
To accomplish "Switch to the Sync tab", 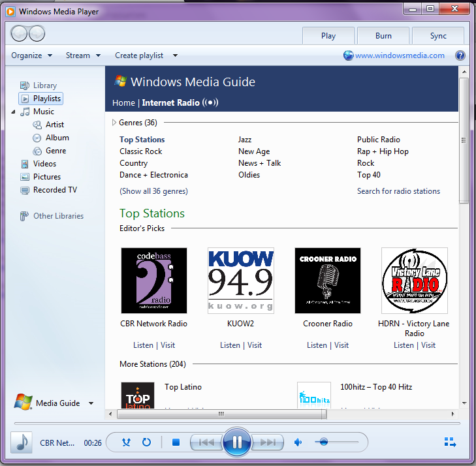I will (438, 36).
